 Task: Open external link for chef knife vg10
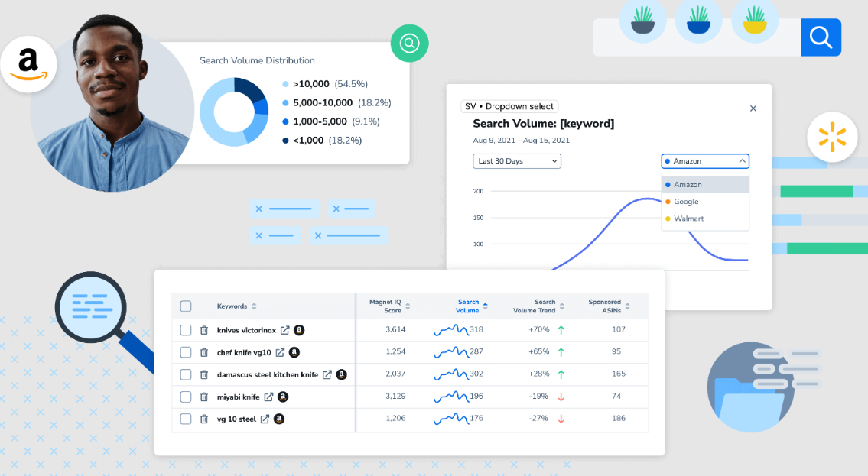pyautogui.click(x=280, y=352)
